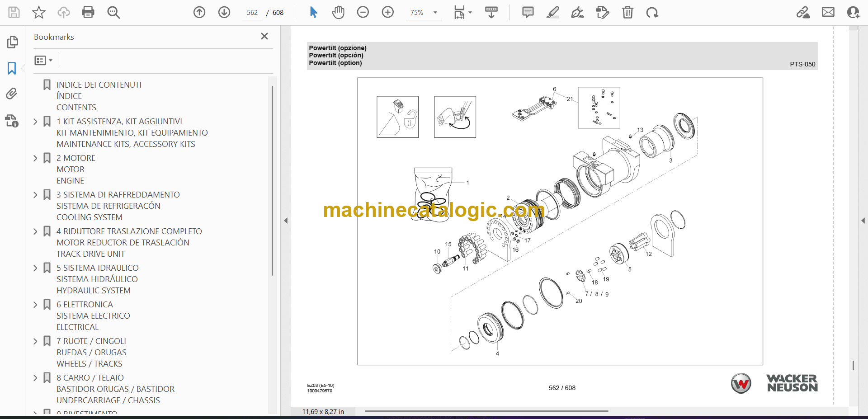The height and width of the screenshot is (419, 868).
Task: Close the Bookmarks panel
Action: point(264,36)
